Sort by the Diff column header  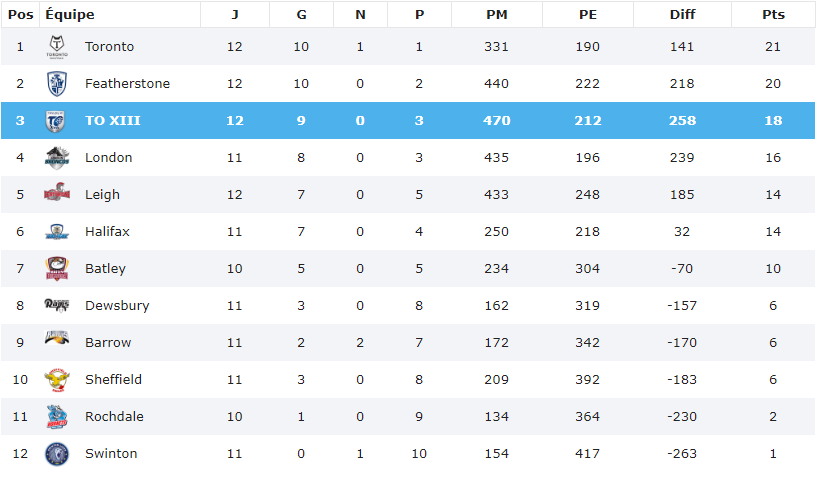(684, 15)
